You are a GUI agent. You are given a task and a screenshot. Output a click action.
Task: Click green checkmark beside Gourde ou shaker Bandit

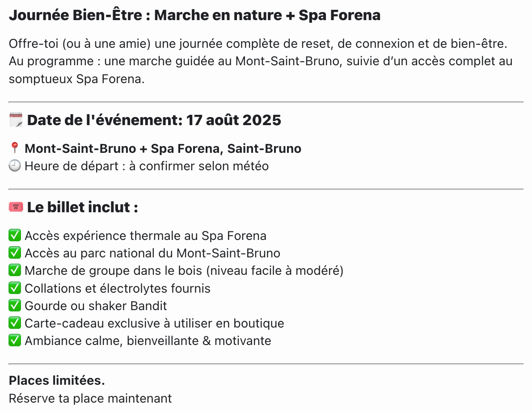(x=15, y=306)
